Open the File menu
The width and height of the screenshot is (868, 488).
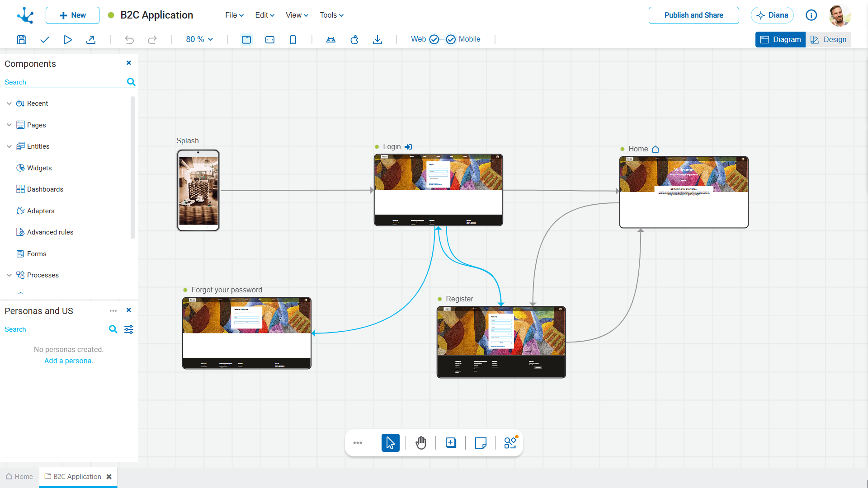point(235,15)
